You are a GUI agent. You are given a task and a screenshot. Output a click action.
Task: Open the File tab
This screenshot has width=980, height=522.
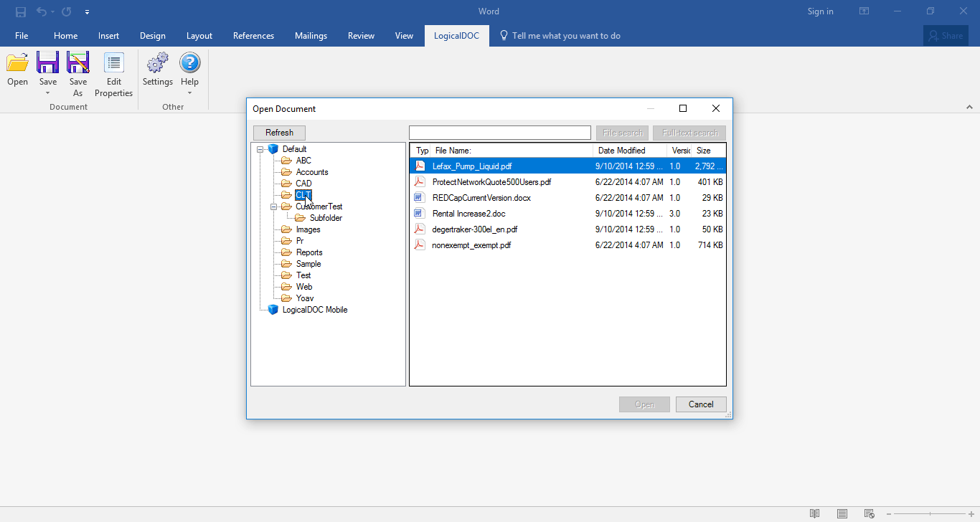(22, 36)
